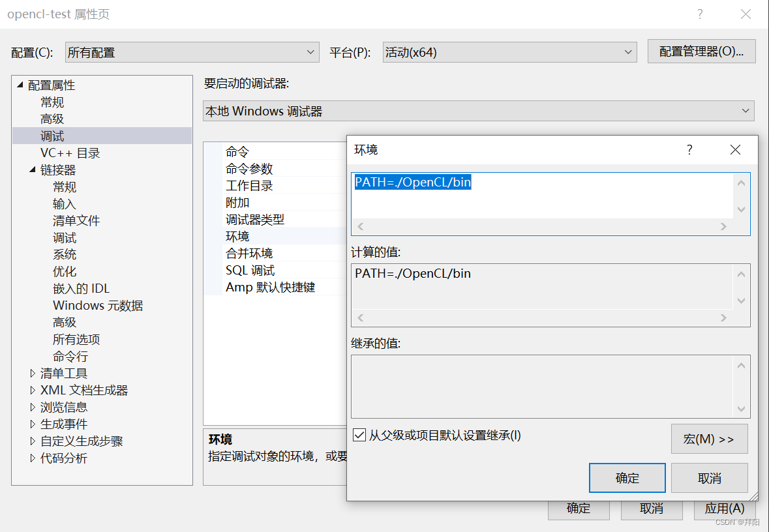Image resolution: width=769 pixels, height=532 pixels.
Task: Click the question mark on the 属性页 title bar
Action: (x=699, y=14)
